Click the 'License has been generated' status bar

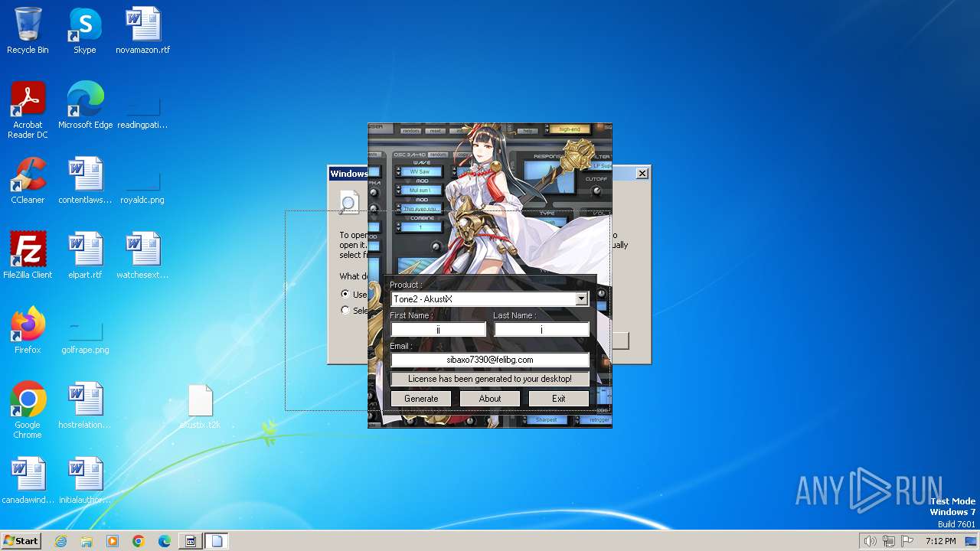click(x=490, y=379)
